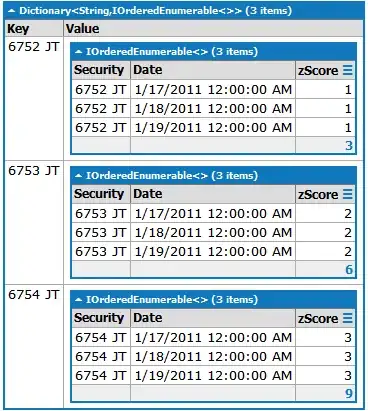368x411 pixels.
Task: Click zScore total 6 in second table
Action: coord(349,270)
